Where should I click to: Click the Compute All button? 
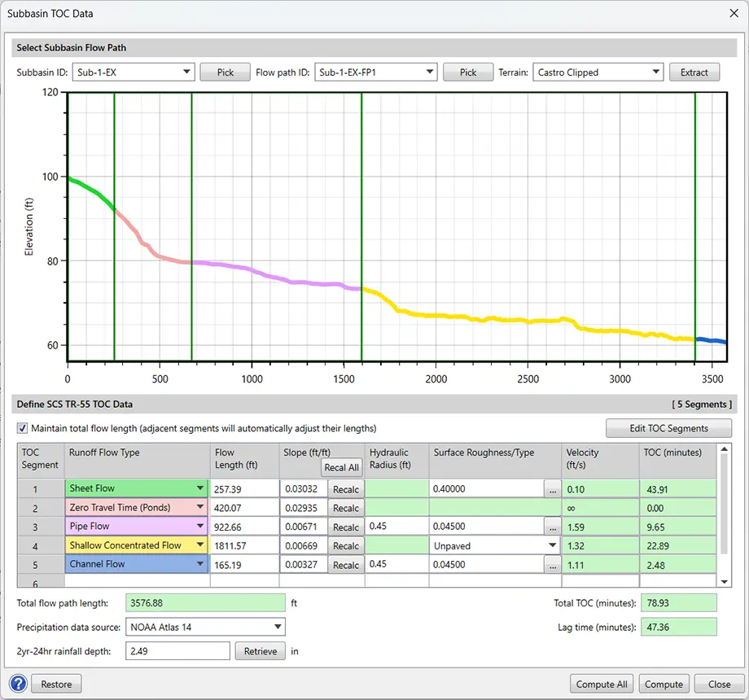point(602,684)
